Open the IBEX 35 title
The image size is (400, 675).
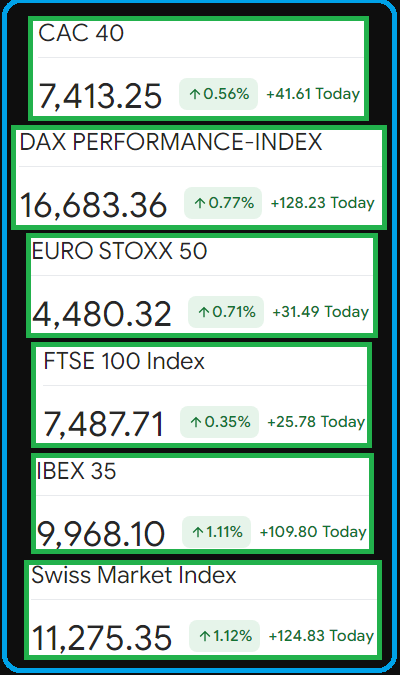click(76, 471)
